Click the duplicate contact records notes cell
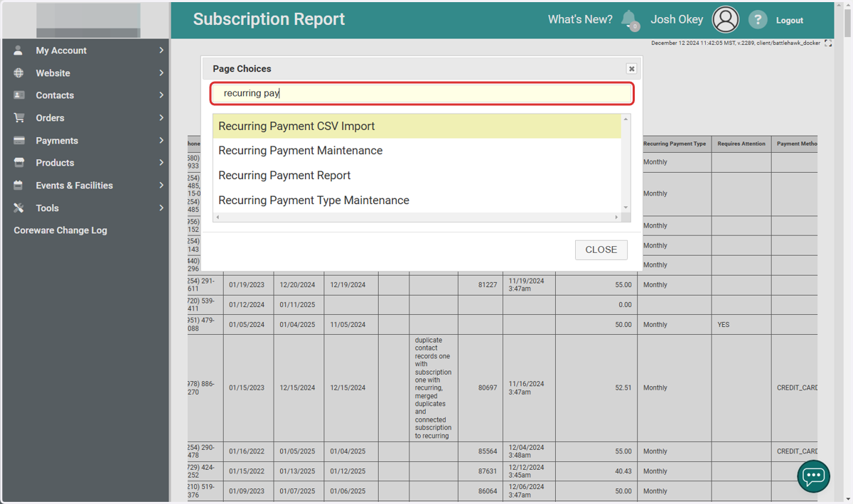853x504 pixels. (433, 388)
